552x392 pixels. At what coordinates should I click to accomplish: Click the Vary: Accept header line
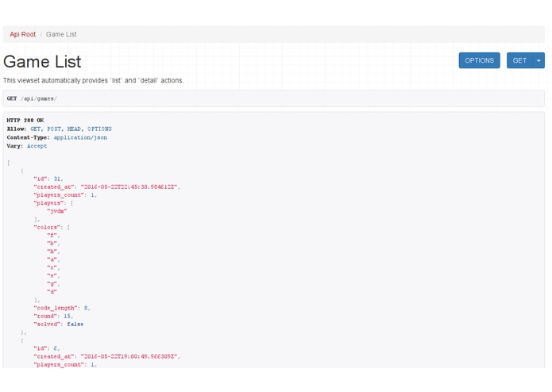[x=27, y=146]
